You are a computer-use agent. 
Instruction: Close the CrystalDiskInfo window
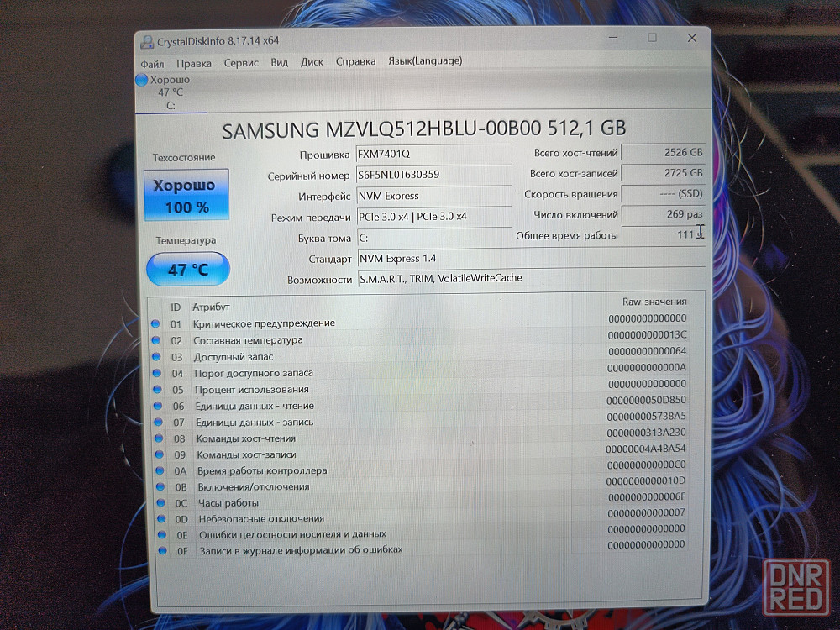click(x=692, y=38)
